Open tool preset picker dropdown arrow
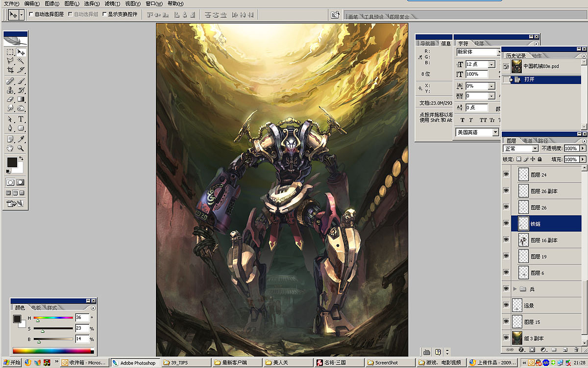 point(21,15)
